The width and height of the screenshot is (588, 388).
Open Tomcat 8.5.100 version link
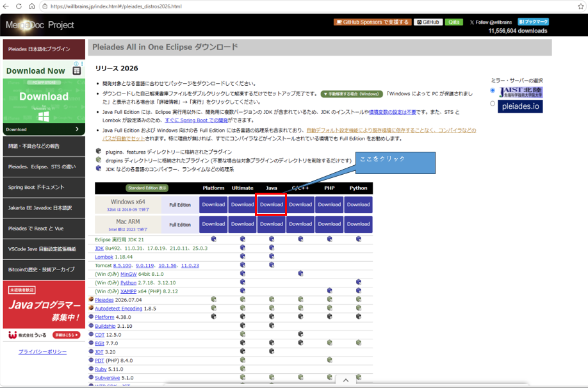[x=122, y=266]
